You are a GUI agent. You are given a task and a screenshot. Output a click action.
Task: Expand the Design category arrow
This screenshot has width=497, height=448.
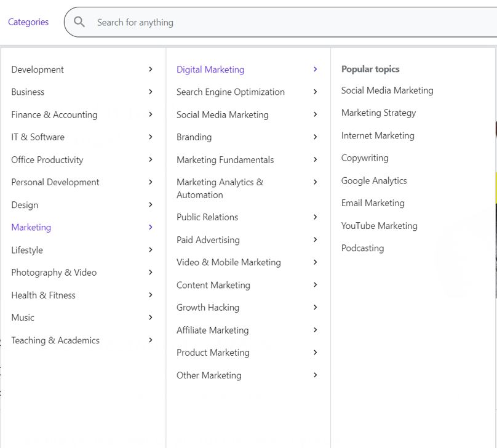click(151, 204)
